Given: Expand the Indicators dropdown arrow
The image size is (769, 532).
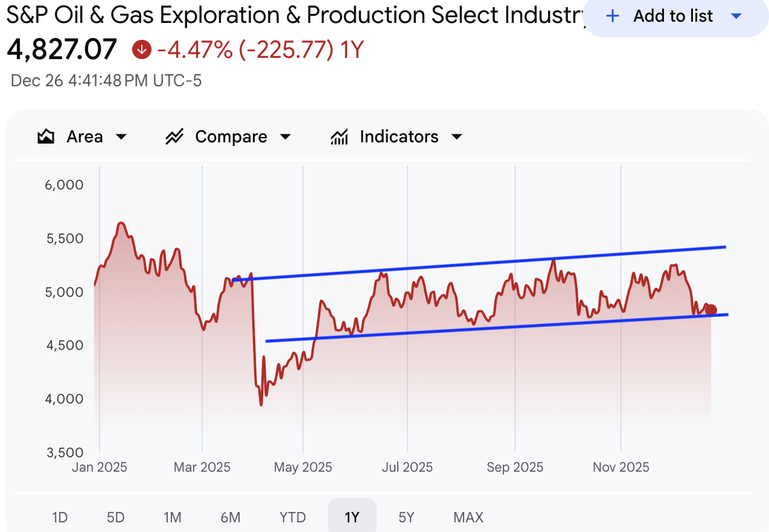Looking at the screenshot, I should (457, 137).
